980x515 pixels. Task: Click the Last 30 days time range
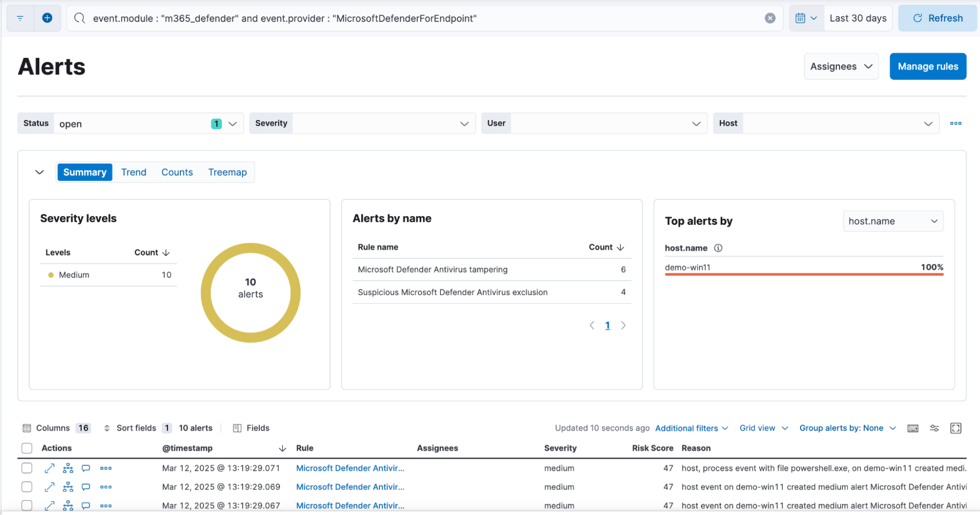tap(858, 18)
